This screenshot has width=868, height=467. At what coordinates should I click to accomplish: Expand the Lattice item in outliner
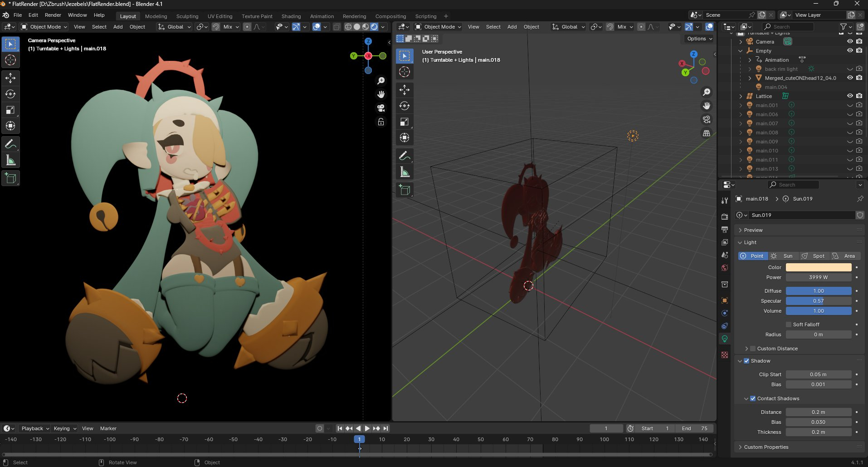pyautogui.click(x=741, y=96)
